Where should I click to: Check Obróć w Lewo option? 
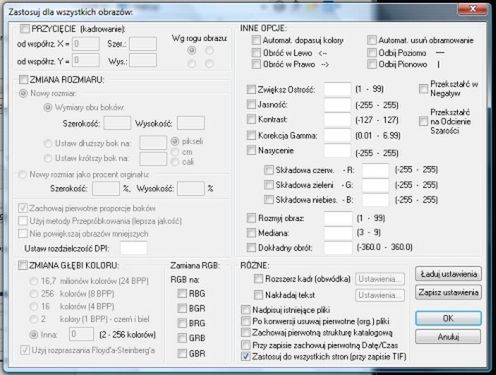256,53
